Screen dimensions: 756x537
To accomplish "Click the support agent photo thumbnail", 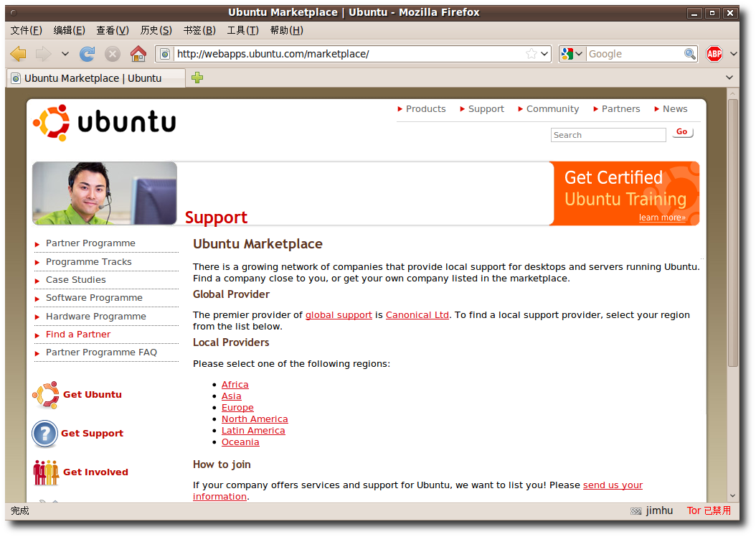I will tap(105, 193).
